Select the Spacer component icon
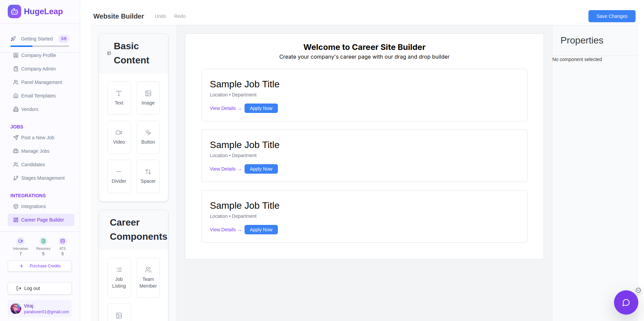 [148, 172]
